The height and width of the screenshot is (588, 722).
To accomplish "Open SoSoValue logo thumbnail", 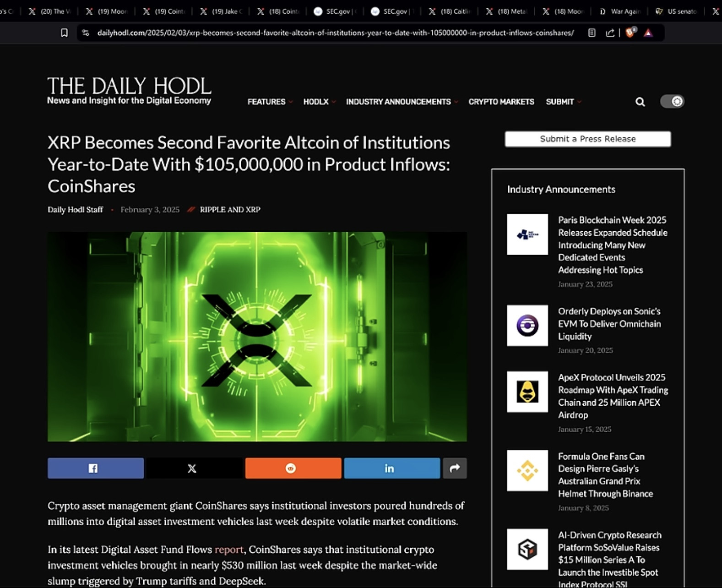I will [x=527, y=550].
